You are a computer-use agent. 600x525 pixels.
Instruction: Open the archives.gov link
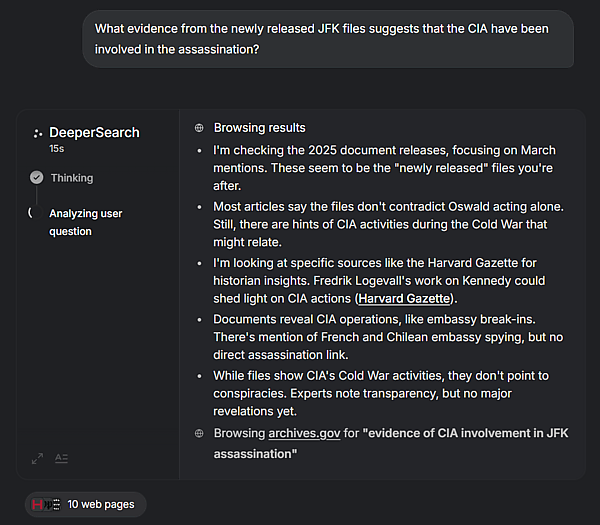pyautogui.click(x=304, y=433)
